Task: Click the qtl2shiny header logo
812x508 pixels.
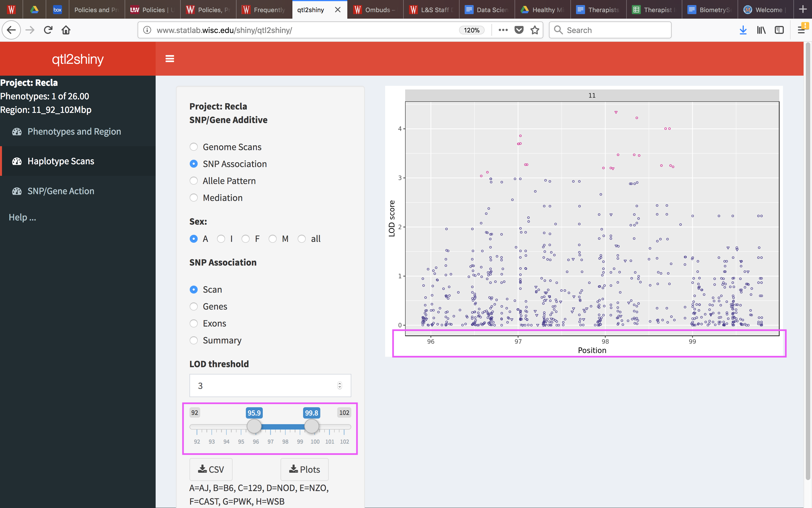Action: [x=78, y=59]
